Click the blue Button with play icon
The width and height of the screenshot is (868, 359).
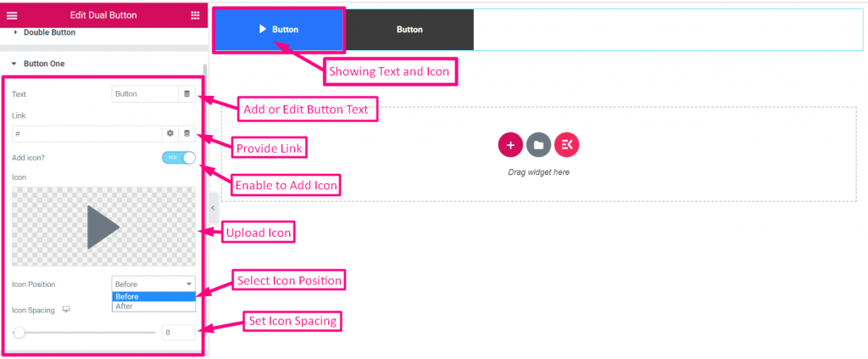(x=279, y=30)
